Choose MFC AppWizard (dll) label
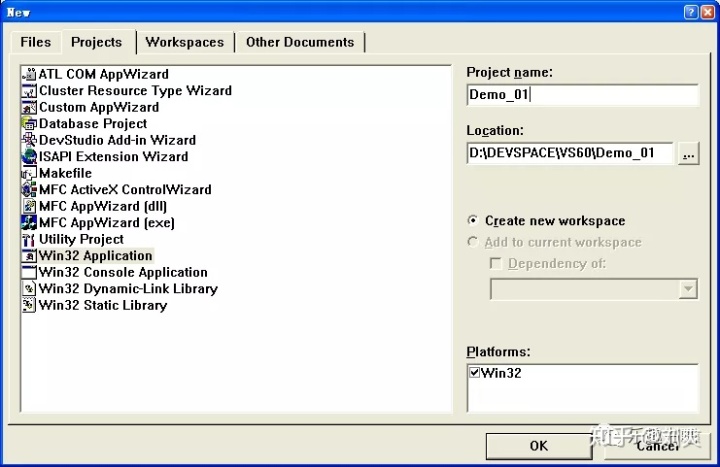The image size is (720, 467). [103, 207]
